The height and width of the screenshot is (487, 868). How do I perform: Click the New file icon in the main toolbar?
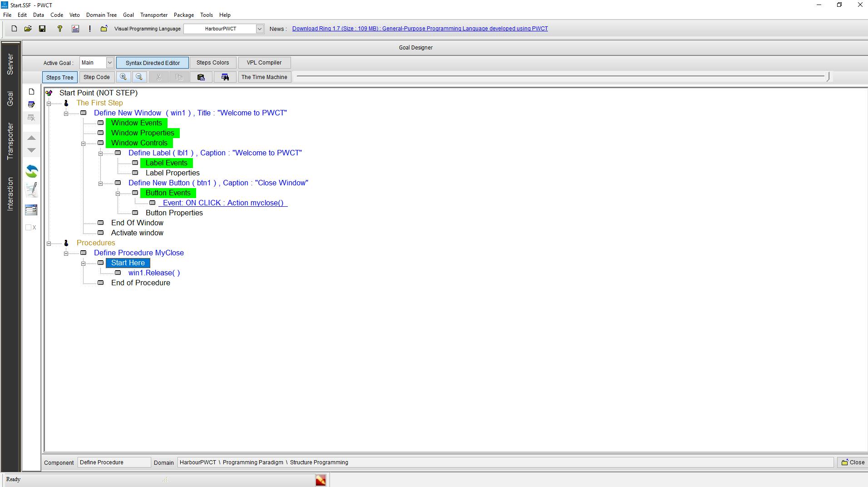coord(14,29)
